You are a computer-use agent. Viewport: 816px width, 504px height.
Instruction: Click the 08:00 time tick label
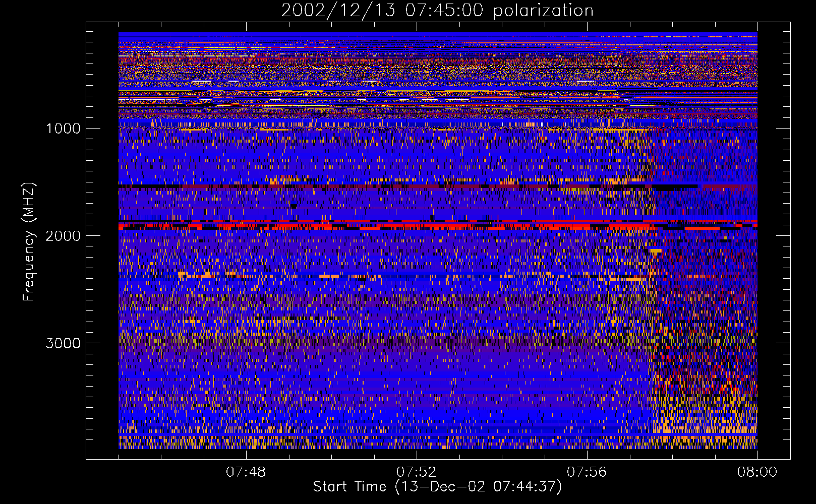(757, 472)
